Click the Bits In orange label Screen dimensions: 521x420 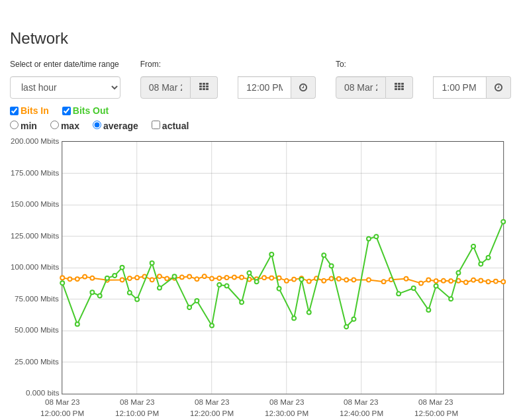tap(34, 111)
